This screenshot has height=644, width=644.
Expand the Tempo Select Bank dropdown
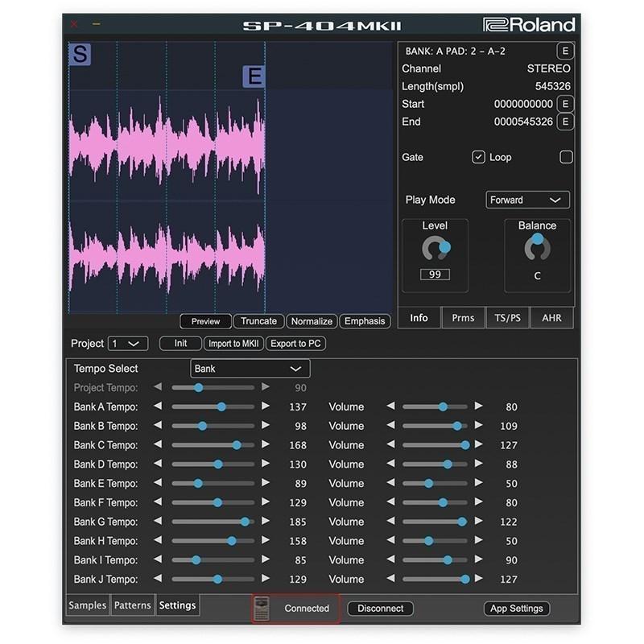(250, 369)
